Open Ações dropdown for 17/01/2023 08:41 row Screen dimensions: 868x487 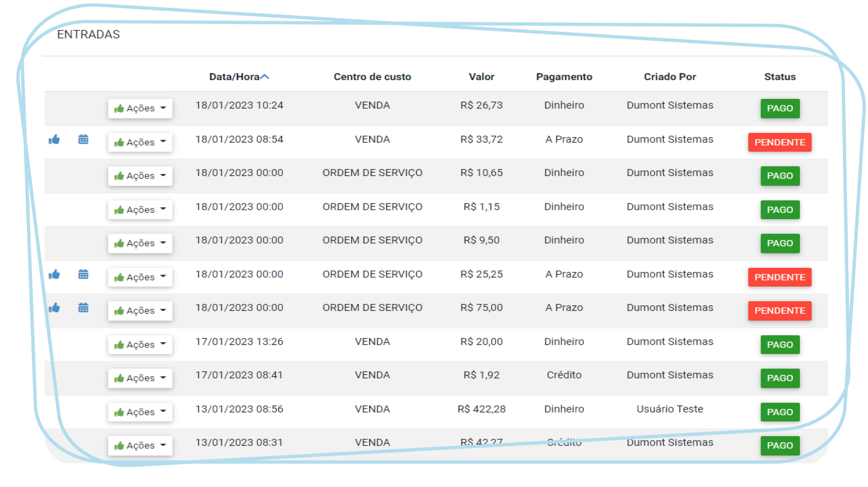click(x=140, y=378)
